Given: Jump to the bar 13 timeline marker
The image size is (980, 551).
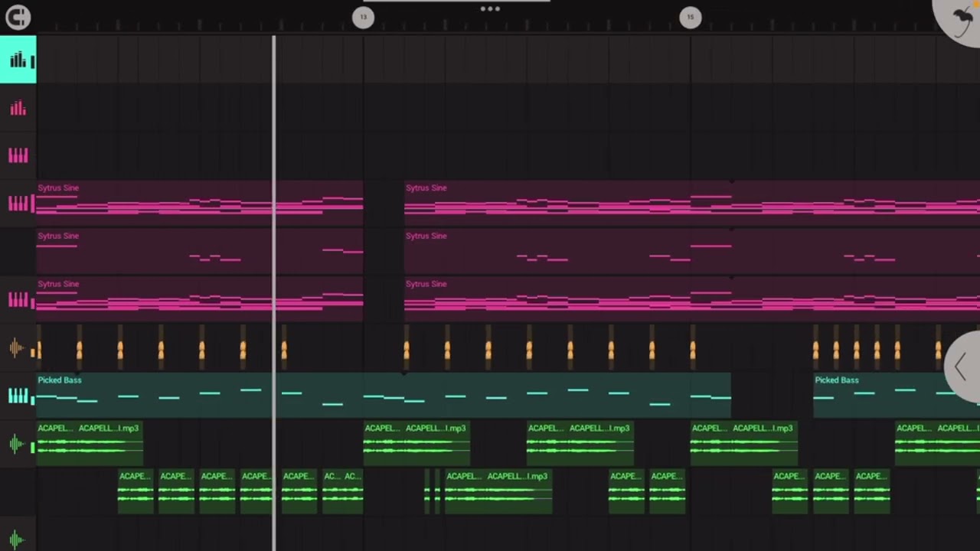Looking at the screenshot, I should pos(363,17).
